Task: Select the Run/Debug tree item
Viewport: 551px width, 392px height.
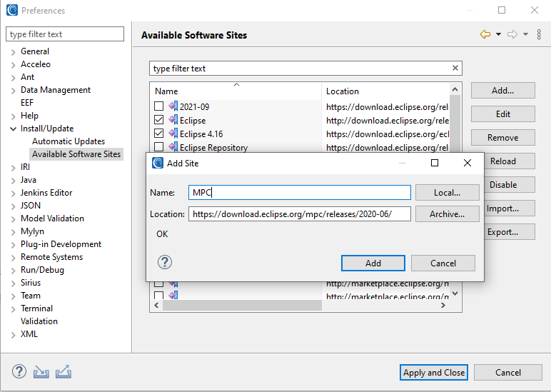Action: (42, 270)
